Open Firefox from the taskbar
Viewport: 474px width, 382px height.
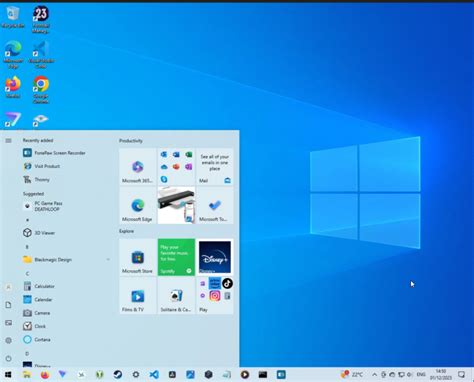point(45,375)
